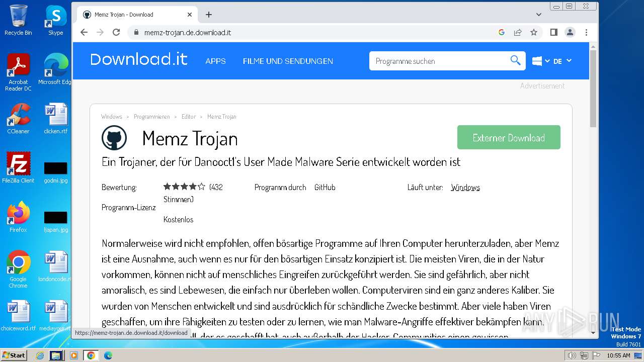The height and width of the screenshot is (362, 644).
Task: Launch Skype from desktop
Action: [x=56, y=20]
